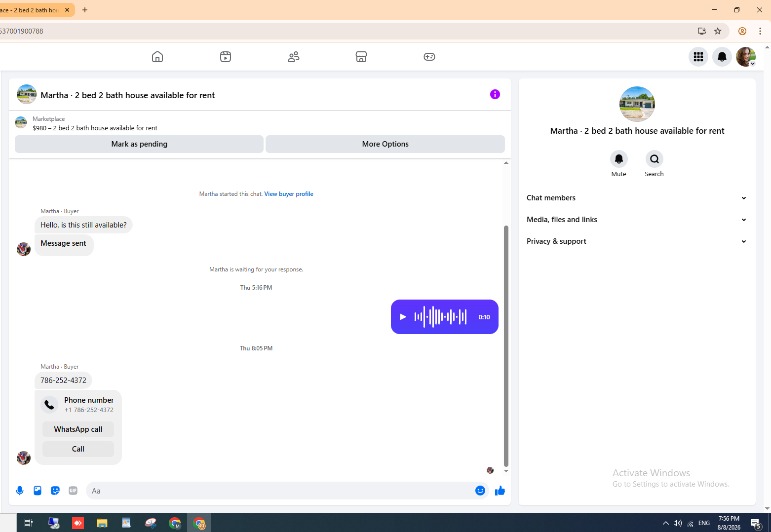The height and width of the screenshot is (532, 771).
Task: Open the Friends icon in top navigation
Action: point(294,57)
